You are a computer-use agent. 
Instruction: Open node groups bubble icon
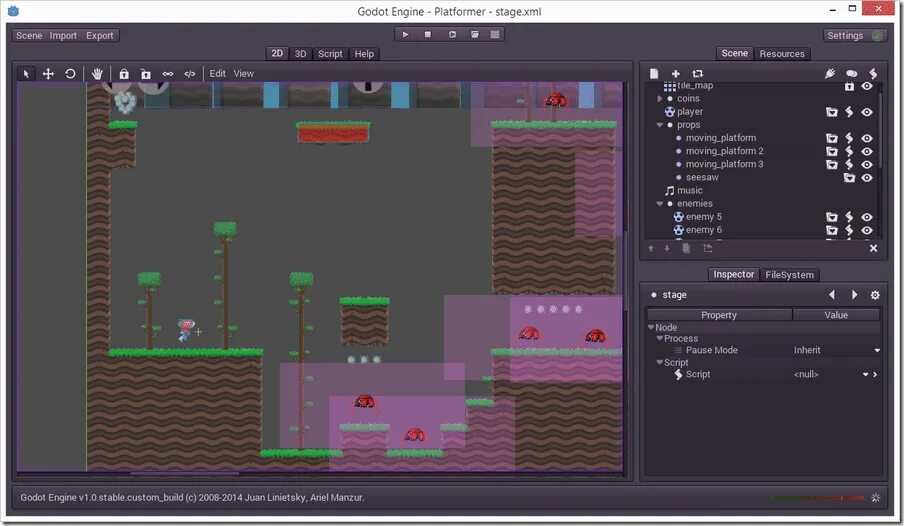(852, 73)
